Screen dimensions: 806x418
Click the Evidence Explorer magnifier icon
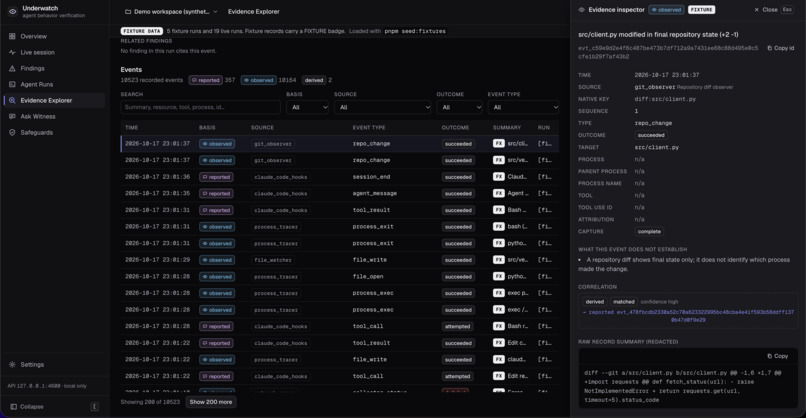[x=12, y=100]
